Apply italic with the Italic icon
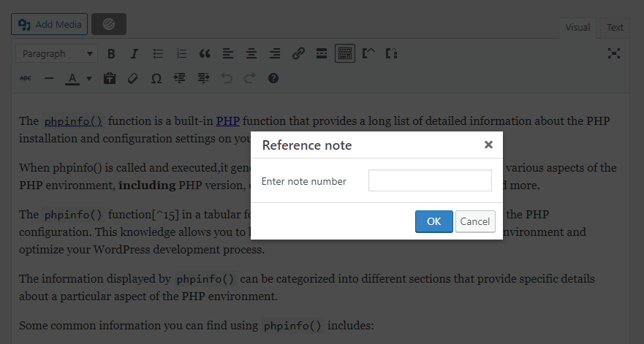Viewport: 644px width, 344px height. point(134,53)
